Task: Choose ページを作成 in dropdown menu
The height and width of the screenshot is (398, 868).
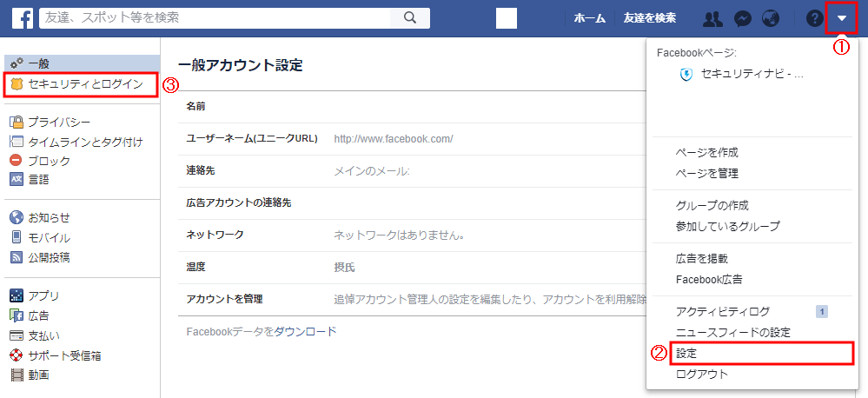Action: 707,153
